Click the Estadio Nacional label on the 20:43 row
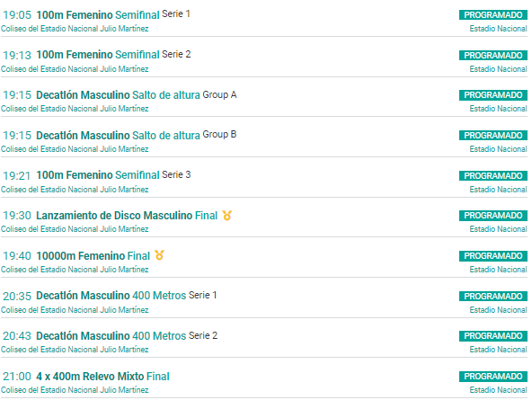 tap(498, 350)
